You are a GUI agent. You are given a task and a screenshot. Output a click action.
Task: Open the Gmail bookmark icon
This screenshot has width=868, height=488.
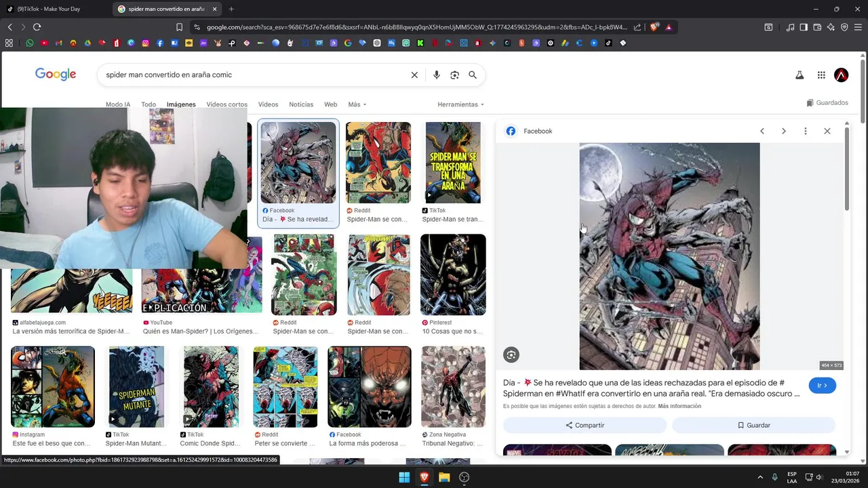[59, 43]
